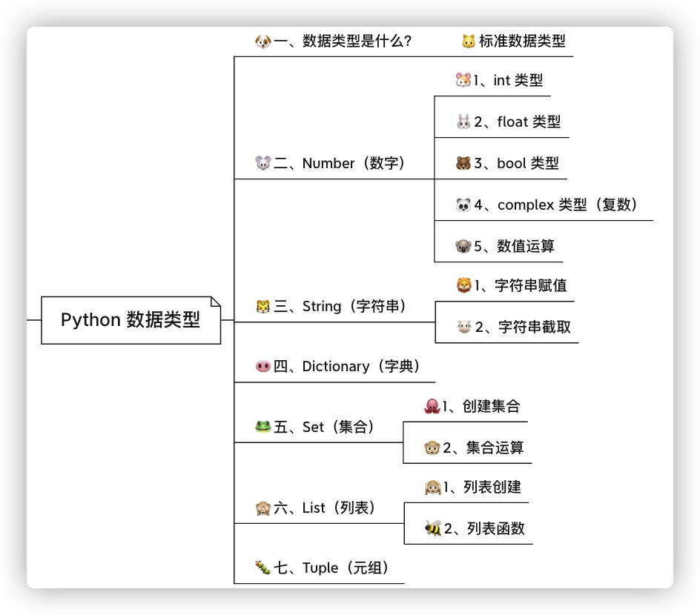Click the note corner icon on root node

[x=216, y=302]
